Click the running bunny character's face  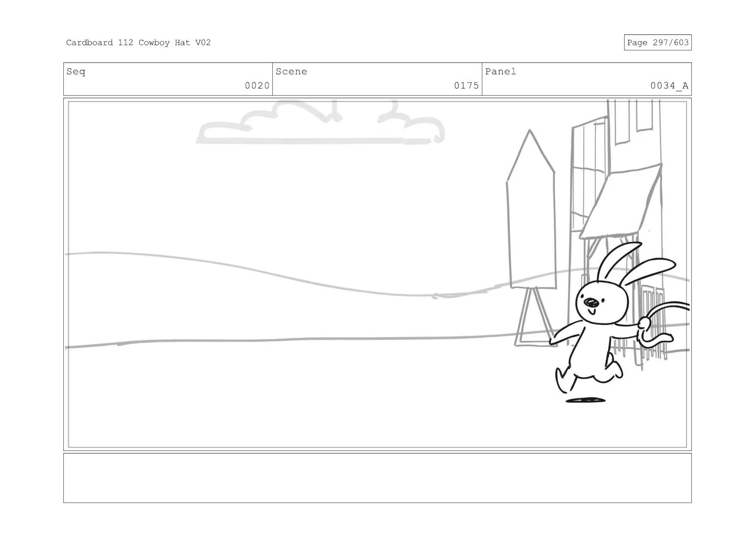602,302
